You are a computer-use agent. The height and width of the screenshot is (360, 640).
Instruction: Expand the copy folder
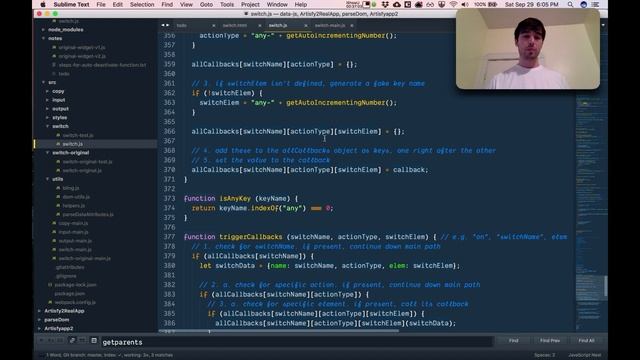[48, 91]
